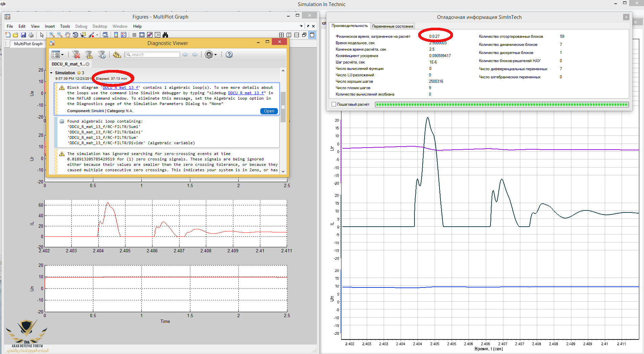Click the Link Plot icon
This screenshot has width=644, height=354.
[105, 35]
